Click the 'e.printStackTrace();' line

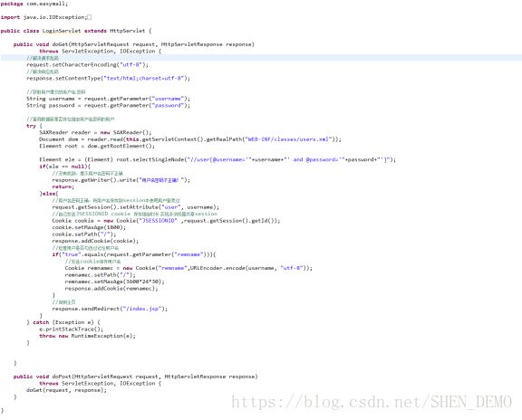tap(72, 329)
